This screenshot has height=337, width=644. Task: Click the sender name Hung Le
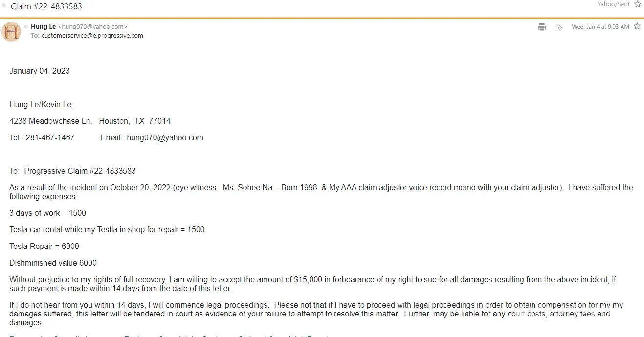pyautogui.click(x=43, y=27)
